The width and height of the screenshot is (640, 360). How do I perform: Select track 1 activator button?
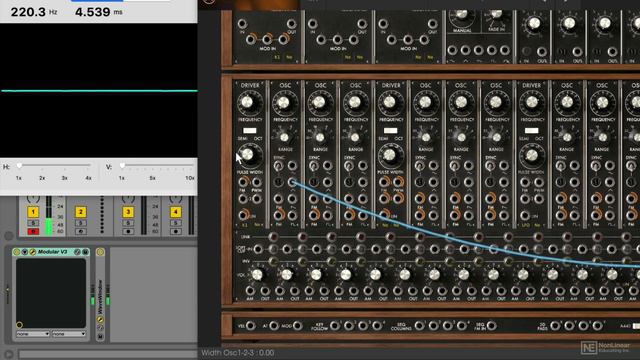[33, 212]
